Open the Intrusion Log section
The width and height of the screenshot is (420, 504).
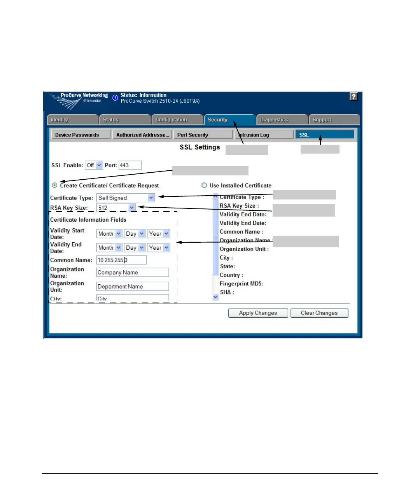point(264,135)
